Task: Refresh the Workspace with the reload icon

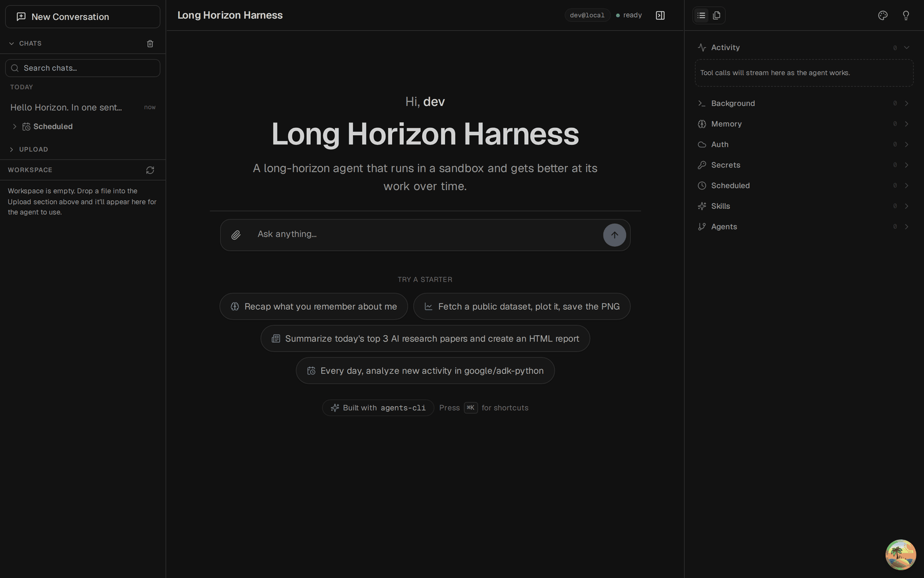Action: click(150, 170)
